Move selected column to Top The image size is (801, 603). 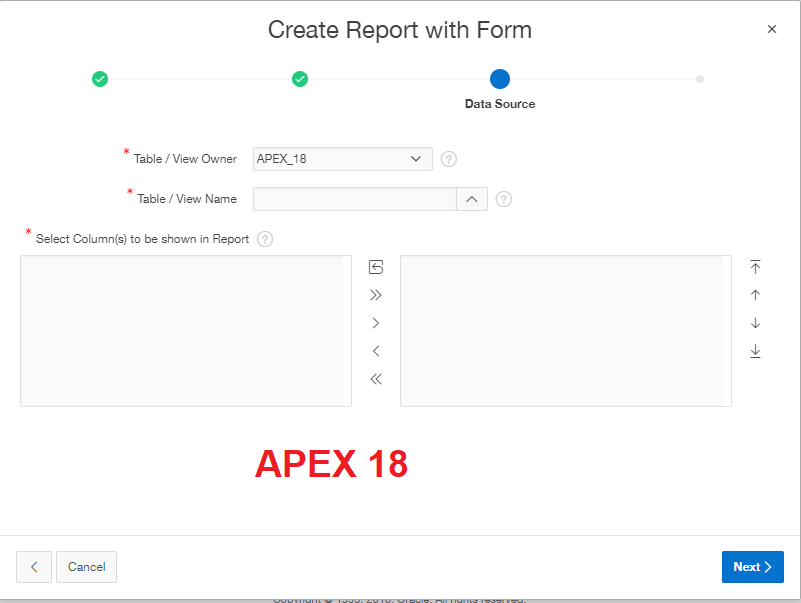pos(755,267)
